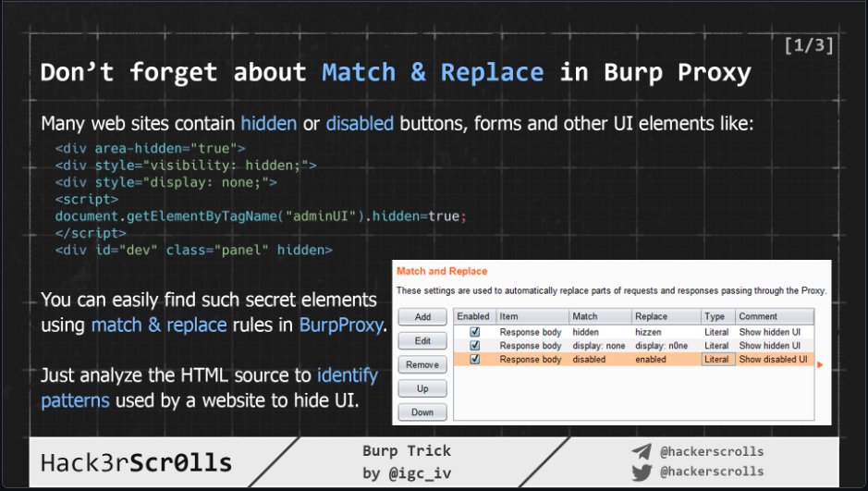
Task: Select the 'hizzen' replace cell
Action: click(648, 332)
